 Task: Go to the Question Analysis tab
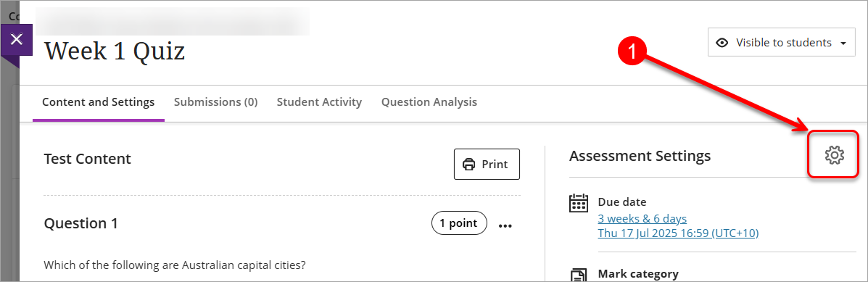tap(429, 101)
